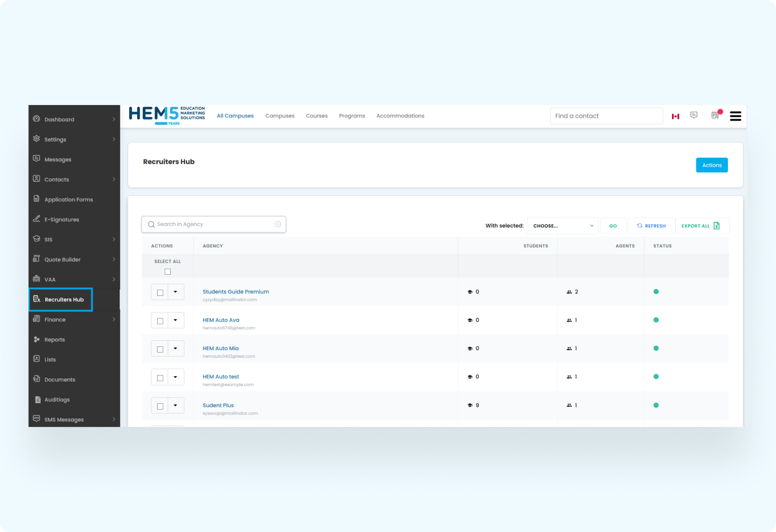The height and width of the screenshot is (532, 776).
Task: Open the Sudent Plus agency link
Action: (218, 405)
